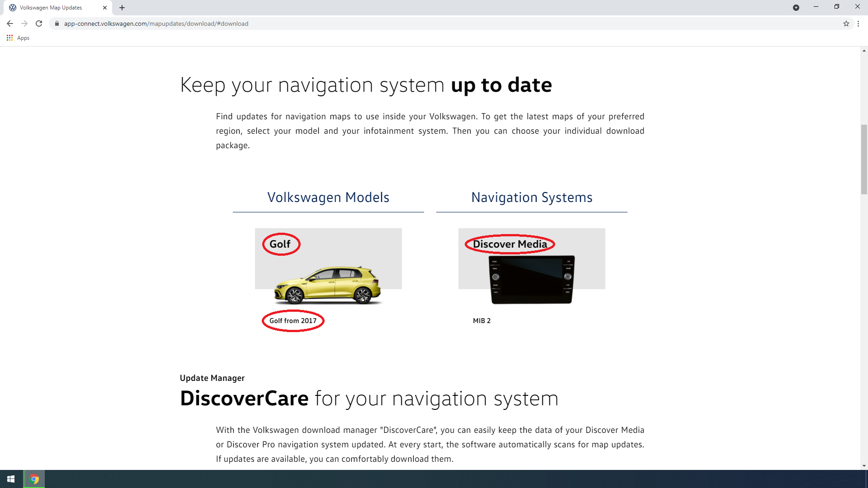Select the yellow Golf car image
868x488 pixels.
coord(329,285)
